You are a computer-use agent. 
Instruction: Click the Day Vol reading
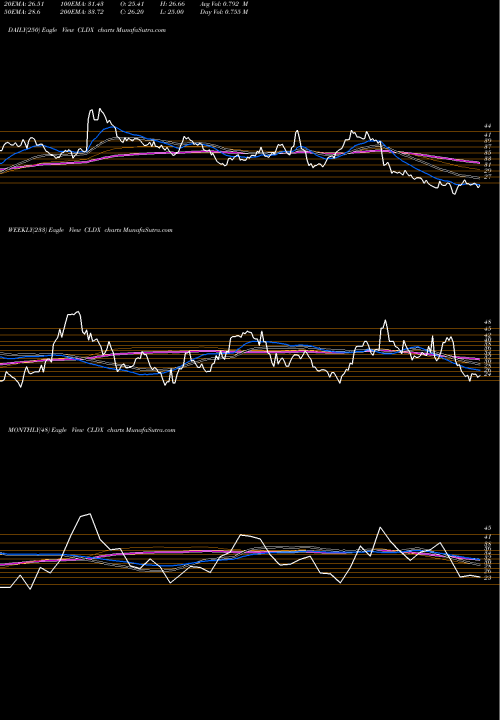(x=224, y=11)
